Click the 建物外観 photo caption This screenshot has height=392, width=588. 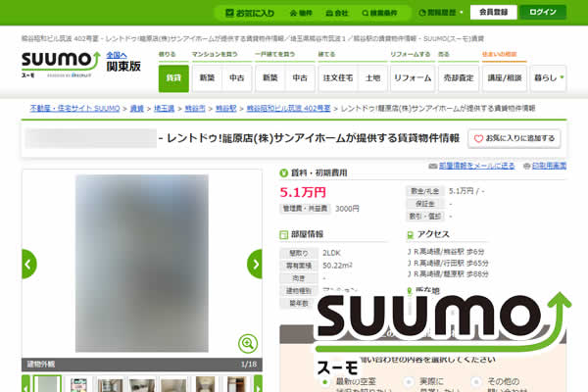click(x=41, y=365)
